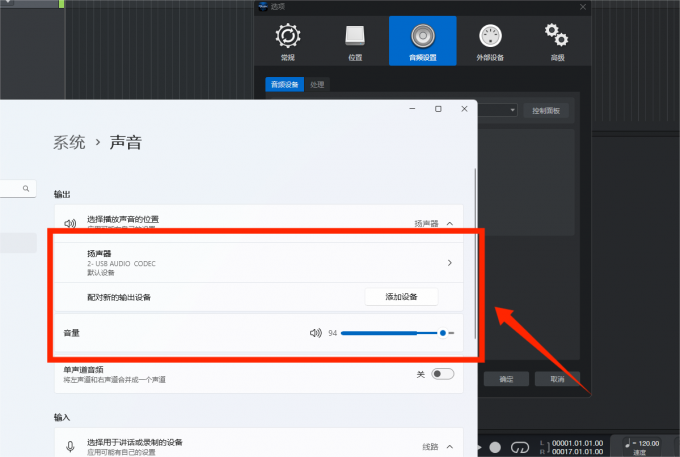Go back to 系统 in the breadcrumb
The image size is (680, 457).
[69, 142]
